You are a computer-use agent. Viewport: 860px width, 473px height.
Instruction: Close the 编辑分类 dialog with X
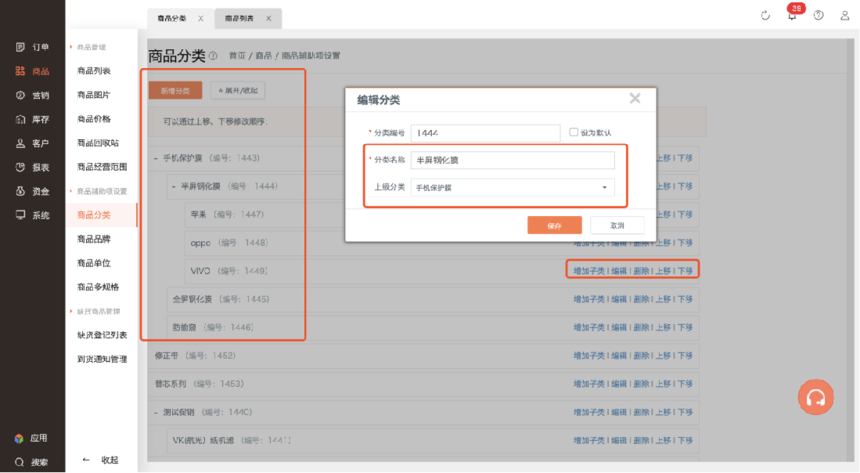[x=634, y=99]
